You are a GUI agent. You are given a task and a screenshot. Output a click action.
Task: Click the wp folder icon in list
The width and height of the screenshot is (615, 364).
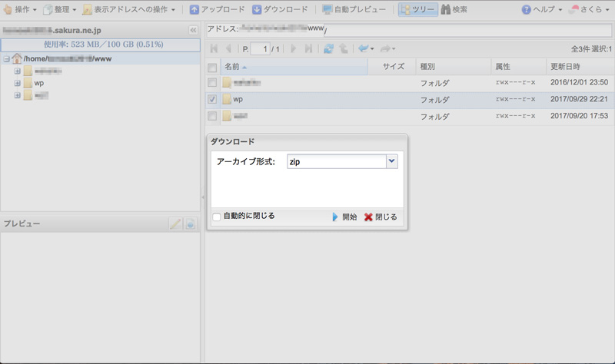click(x=227, y=100)
